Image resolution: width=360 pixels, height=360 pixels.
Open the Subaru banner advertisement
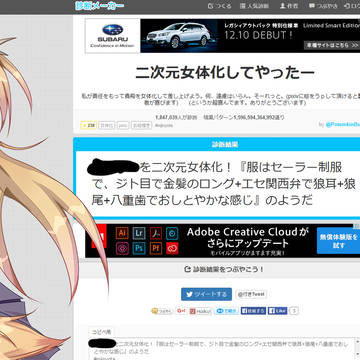pos(222,36)
